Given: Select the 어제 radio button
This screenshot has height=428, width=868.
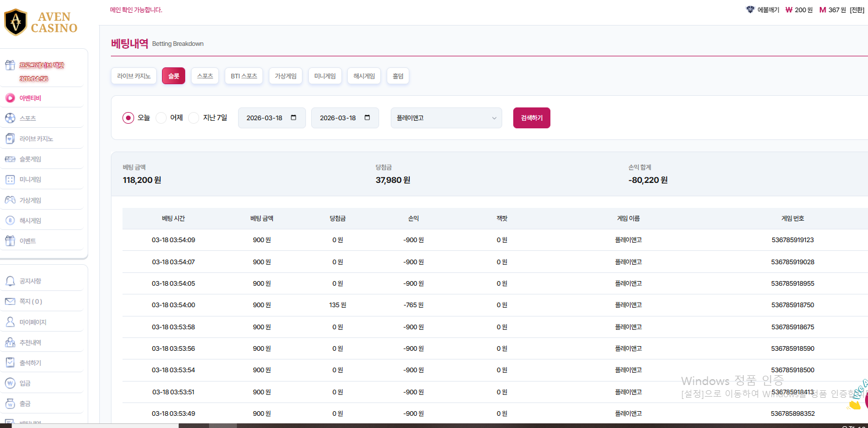Looking at the screenshot, I should click(x=161, y=118).
